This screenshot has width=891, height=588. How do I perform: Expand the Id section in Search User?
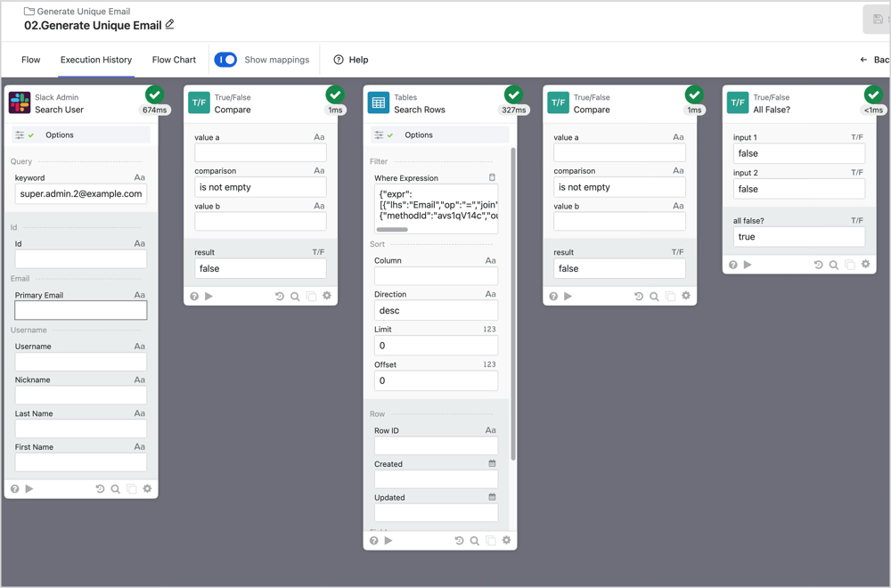80,226
